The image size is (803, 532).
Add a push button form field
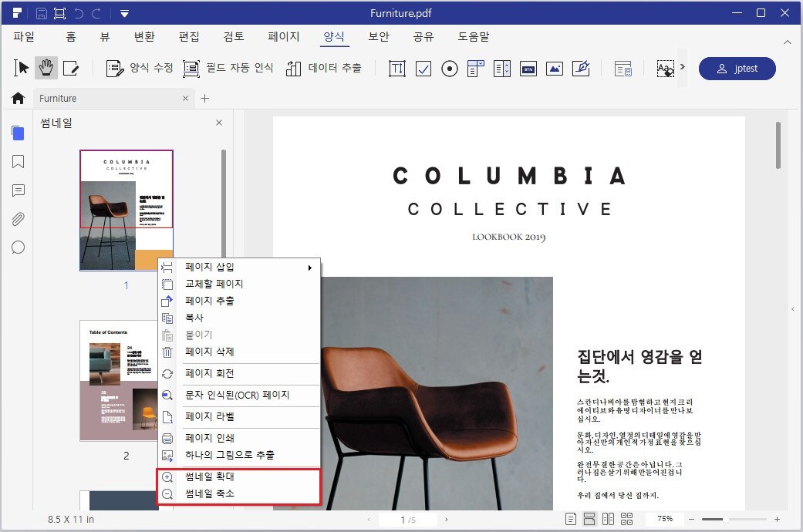tap(528, 69)
